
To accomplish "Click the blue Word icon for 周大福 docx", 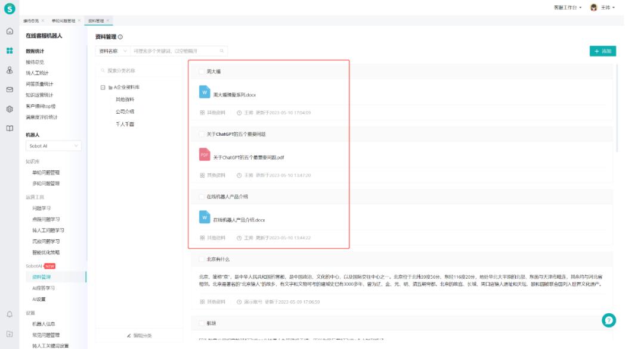I will point(205,92).
